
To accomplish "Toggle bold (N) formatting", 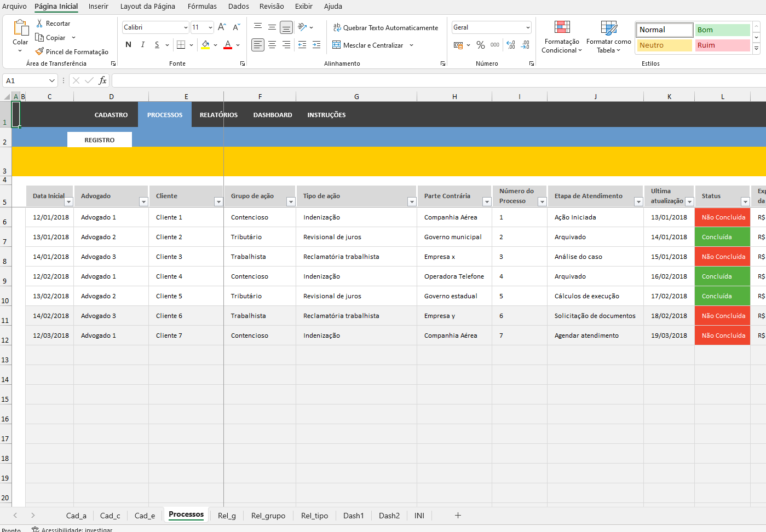I will point(128,45).
